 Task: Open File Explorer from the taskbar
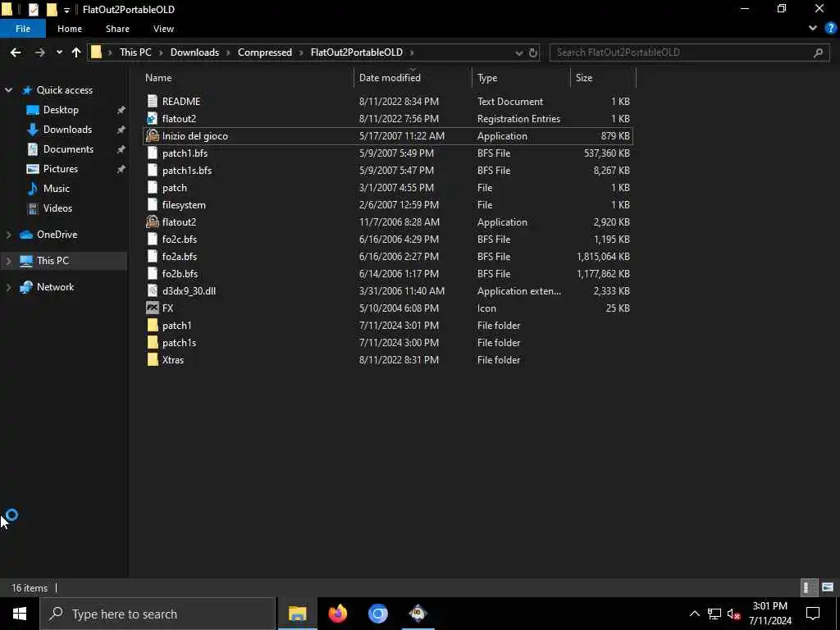click(x=297, y=614)
